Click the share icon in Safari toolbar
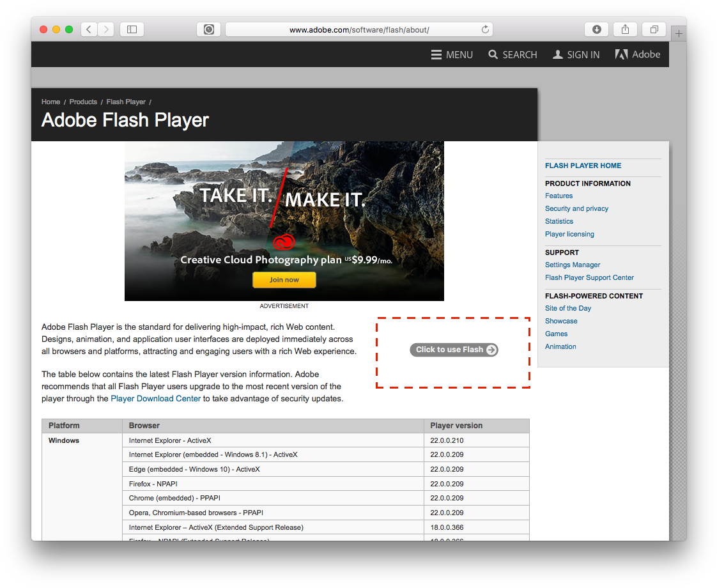The image size is (717, 588). 625,29
